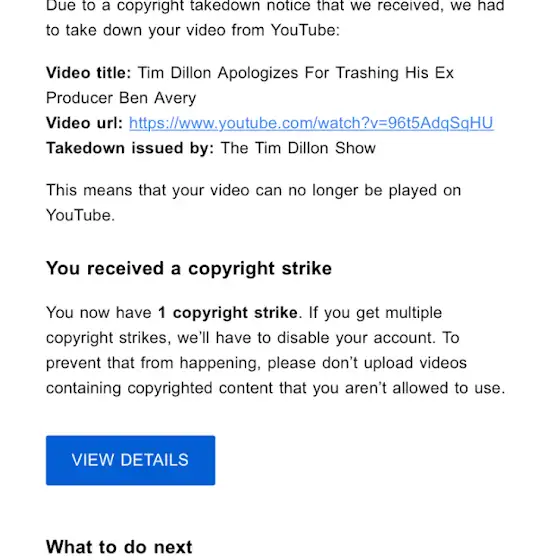
Task: Select the bold 'Takedown issued by:' label
Action: (x=130, y=148)
